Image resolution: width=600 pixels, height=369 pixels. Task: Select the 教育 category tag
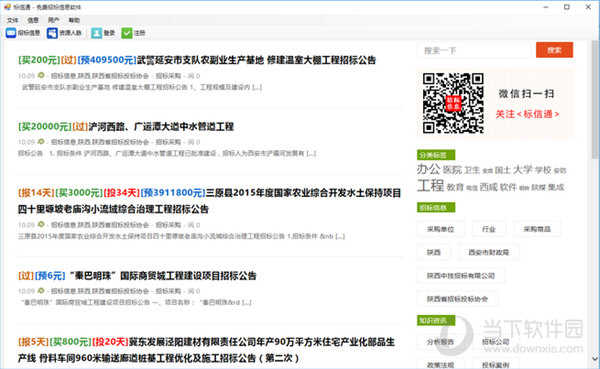pos(455,187)
